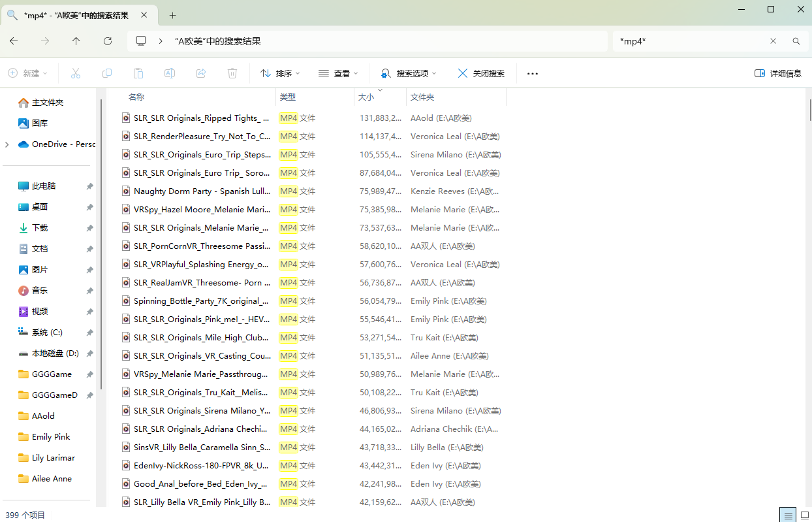Select 此电脑 in navigation pane
812x522 pixels.
coord(44,186)
